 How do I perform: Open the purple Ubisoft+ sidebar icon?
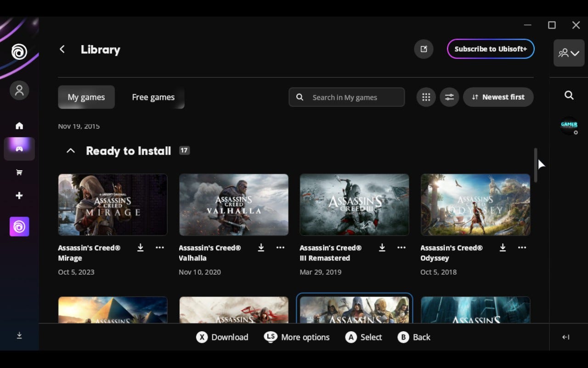coord(19,227)
